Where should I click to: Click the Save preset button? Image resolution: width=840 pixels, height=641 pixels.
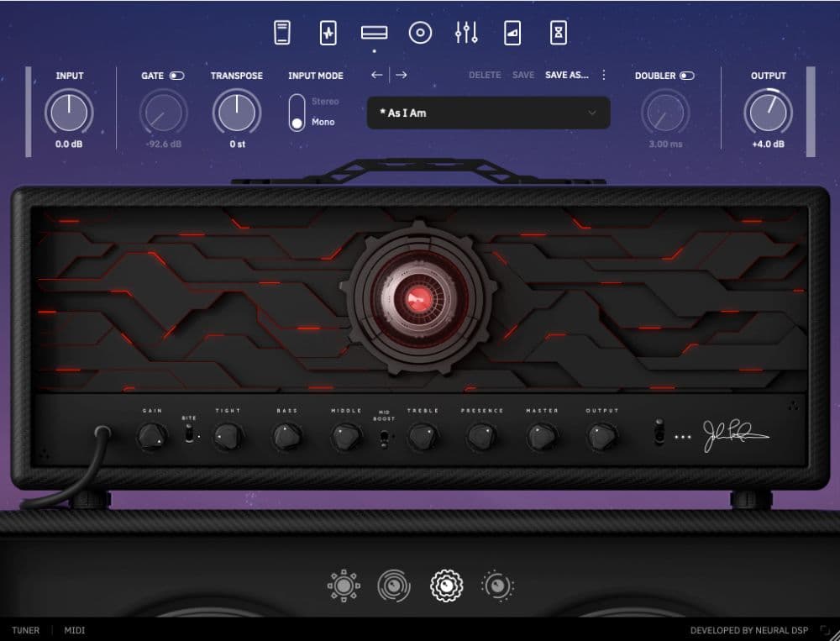522,75
